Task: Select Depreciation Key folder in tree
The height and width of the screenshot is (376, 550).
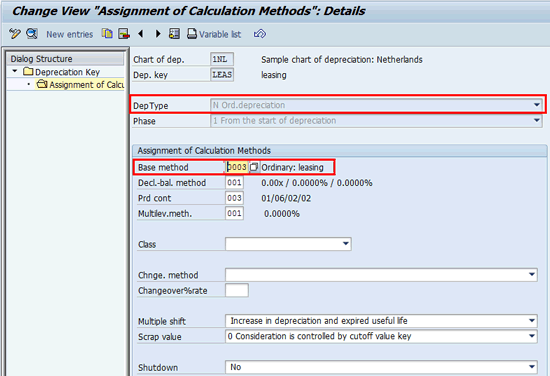Action: (x=62, y=72)
